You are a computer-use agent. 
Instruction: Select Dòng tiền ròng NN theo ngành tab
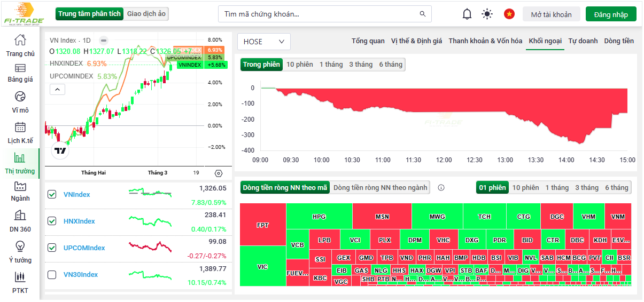(380, 188)
